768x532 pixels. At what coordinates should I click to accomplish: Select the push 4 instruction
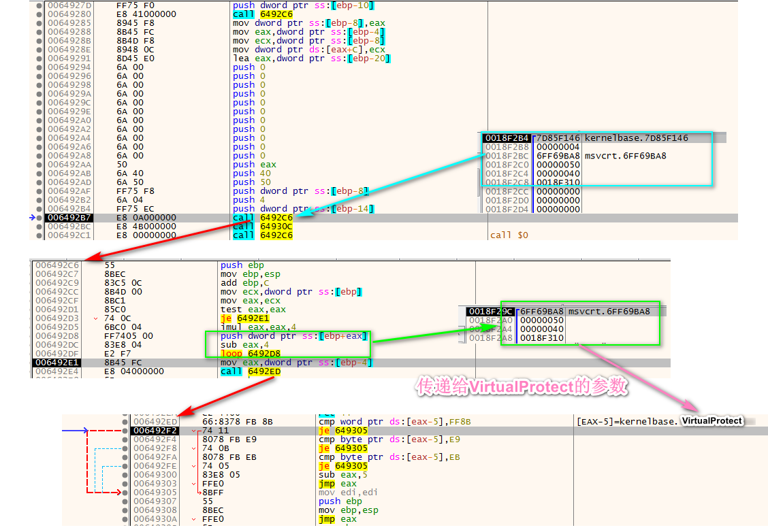249,200
